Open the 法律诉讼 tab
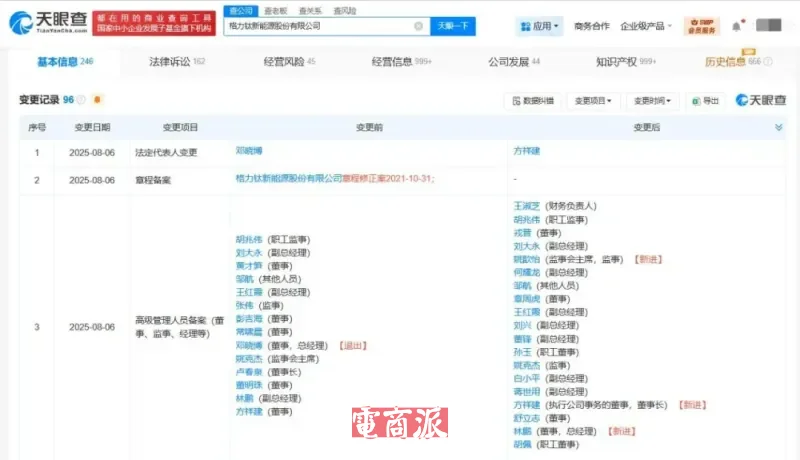Viewport: 800px width, 460px height. 177,62
